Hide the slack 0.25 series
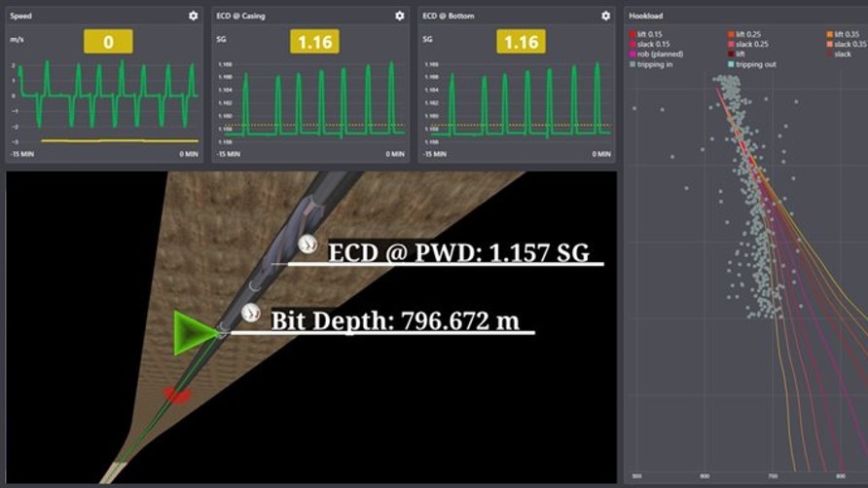This screenshot has width=868, height=488. pyautogui.click(x=752, y=44)
